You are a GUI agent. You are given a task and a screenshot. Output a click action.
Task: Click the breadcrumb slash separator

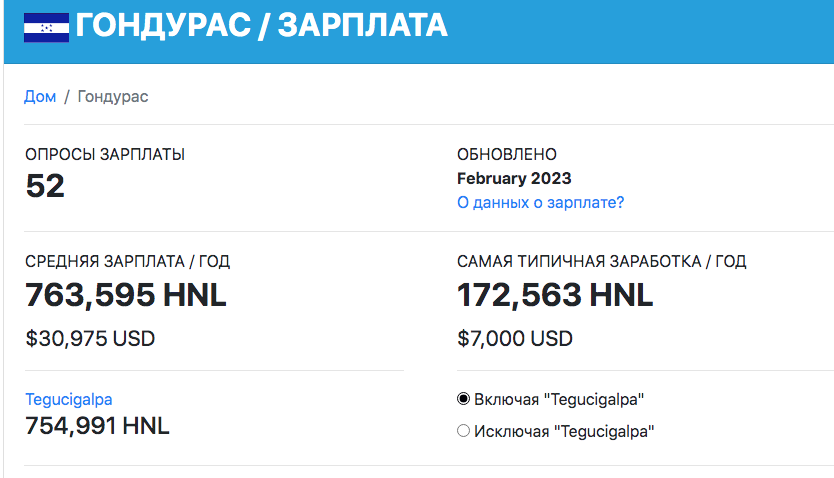click(67, 97)
